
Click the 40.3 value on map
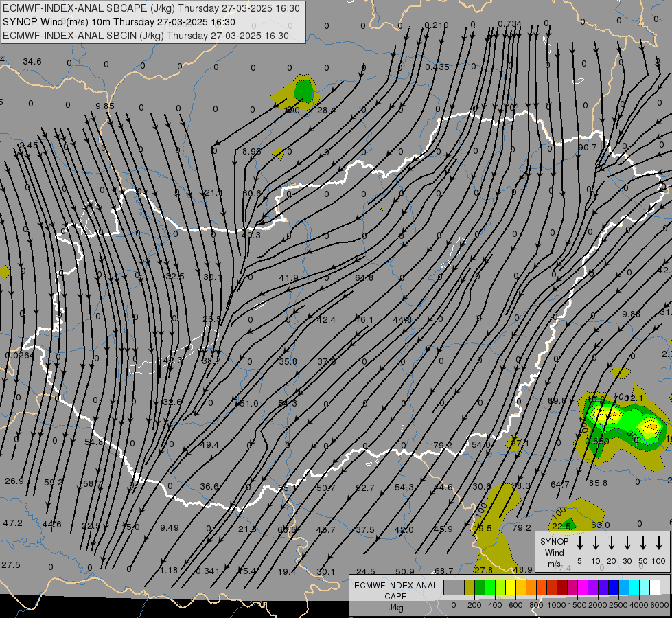click(x=251, y=235)
